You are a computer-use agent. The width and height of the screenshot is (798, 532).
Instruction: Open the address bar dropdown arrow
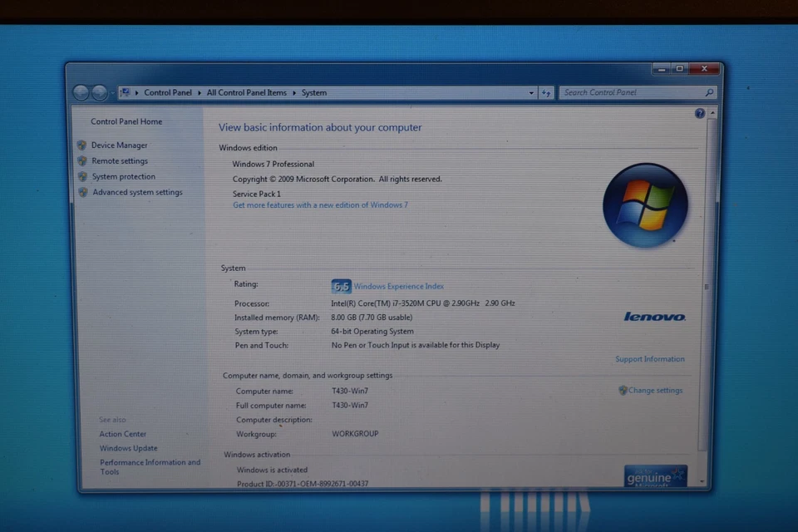(x=531, y=92)
